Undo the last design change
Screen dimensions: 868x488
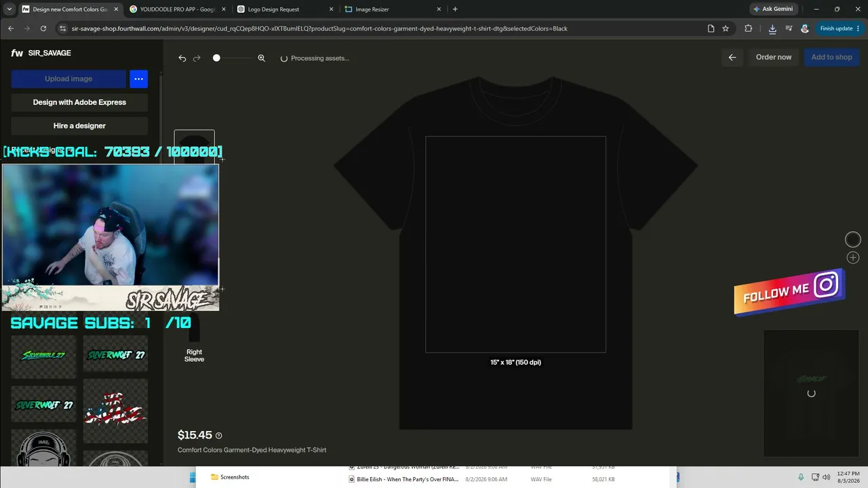coord(182,58)
